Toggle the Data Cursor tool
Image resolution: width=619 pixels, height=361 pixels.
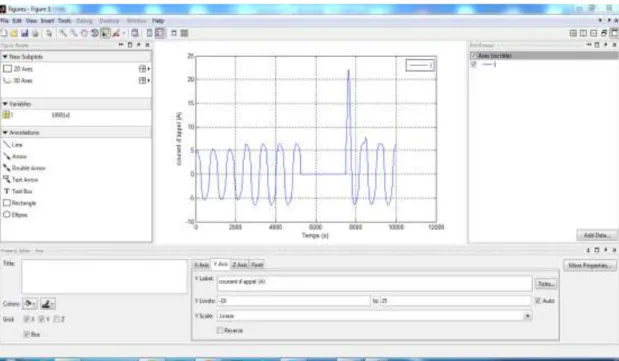click(x=105, y=34)
